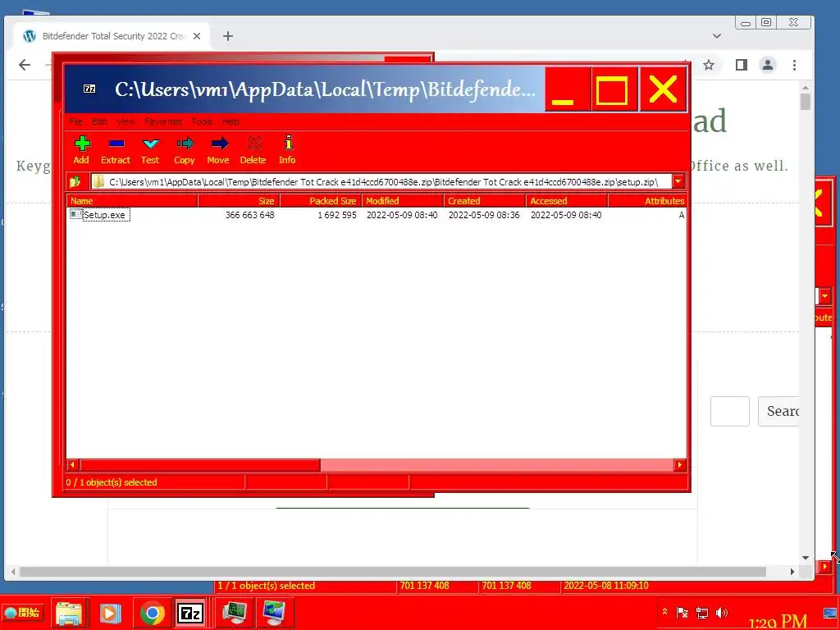Screen dimensions: 840x630
Task: Click the right arrow of the 7-Zip horizontal scrollbar
Action: coord(680,465)
